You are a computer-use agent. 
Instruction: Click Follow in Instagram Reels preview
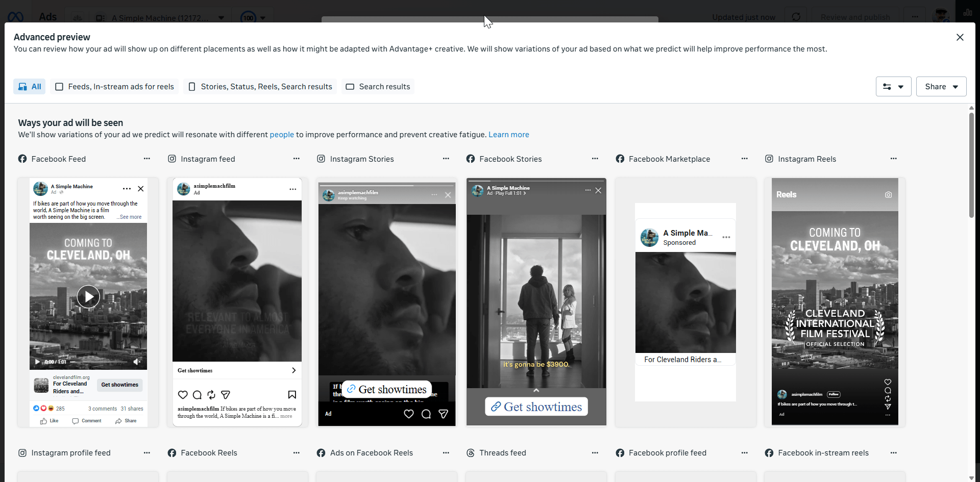tap(834, 394)
